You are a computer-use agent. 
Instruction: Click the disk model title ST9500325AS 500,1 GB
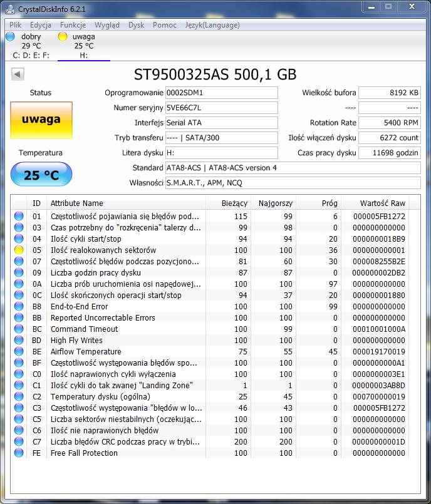[215, 75]
